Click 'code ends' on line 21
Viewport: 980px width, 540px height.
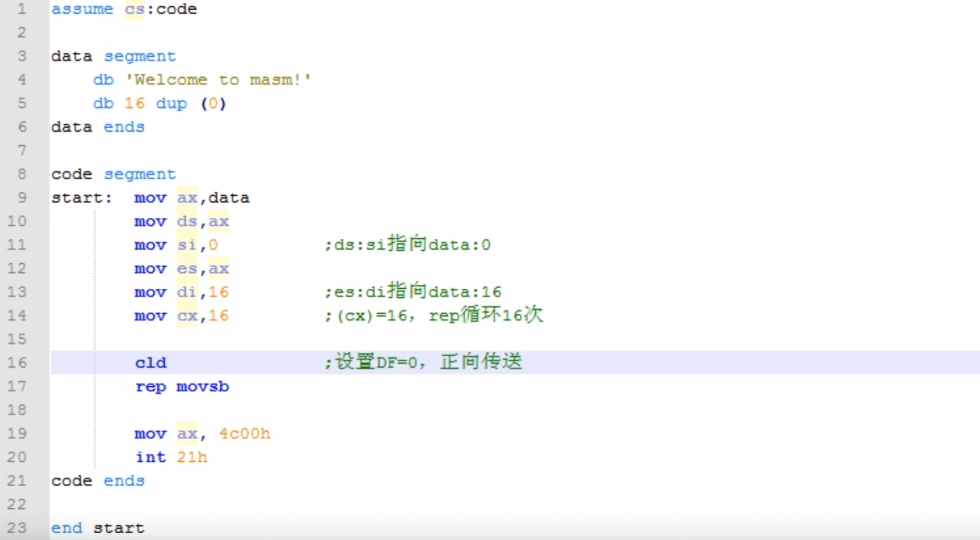tap(98, 481)
